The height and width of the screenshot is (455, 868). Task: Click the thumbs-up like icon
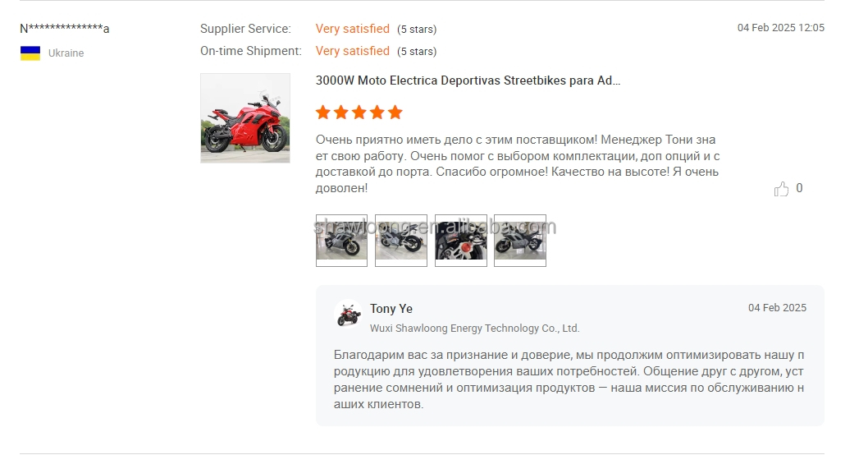click(781, 189)
